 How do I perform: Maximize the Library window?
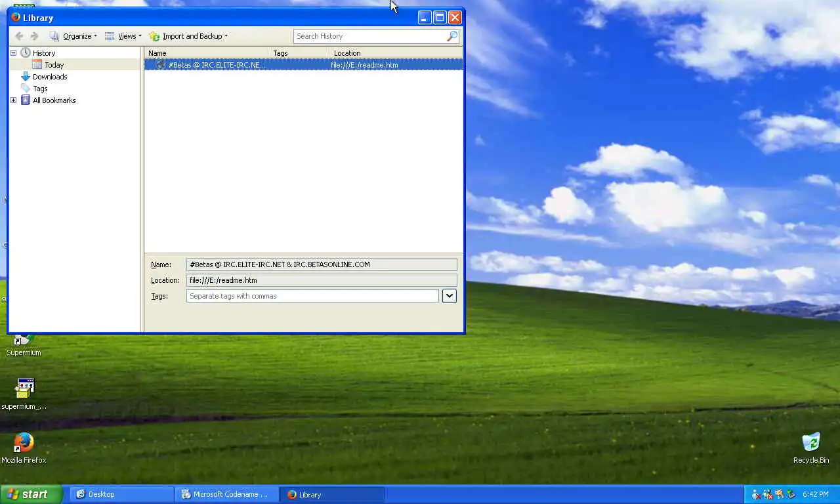click(x=440, y=18)
